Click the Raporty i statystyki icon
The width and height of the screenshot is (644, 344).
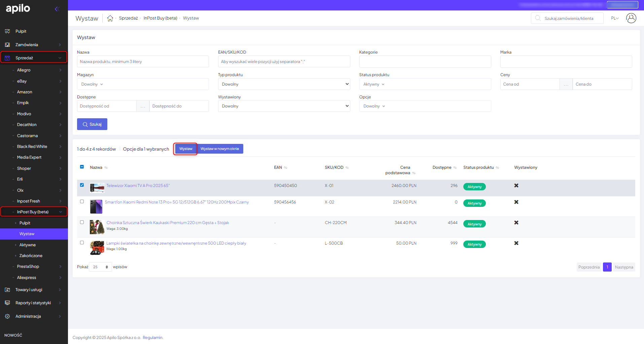pos(7,303)
